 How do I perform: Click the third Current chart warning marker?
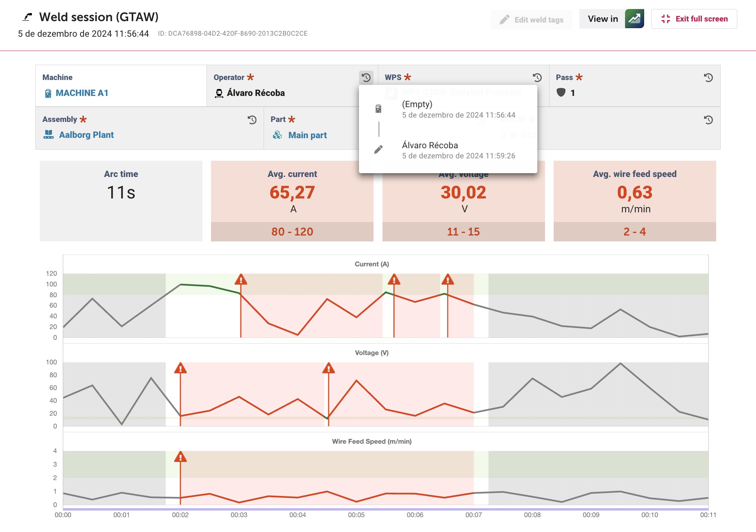point(448,280)
